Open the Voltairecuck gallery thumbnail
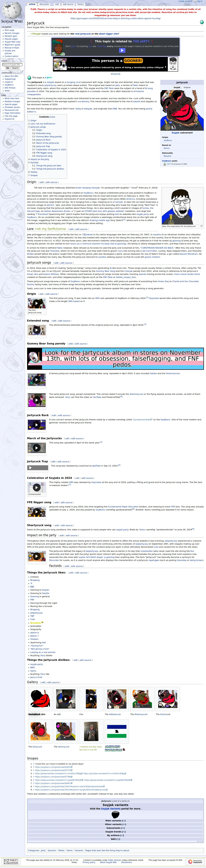 pos(117,699)
